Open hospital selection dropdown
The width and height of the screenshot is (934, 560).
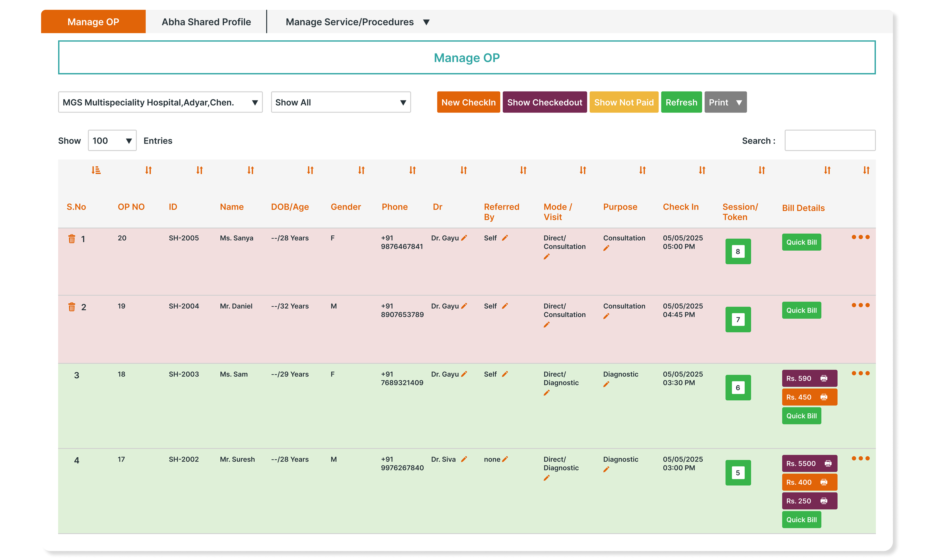coord(160,102)
